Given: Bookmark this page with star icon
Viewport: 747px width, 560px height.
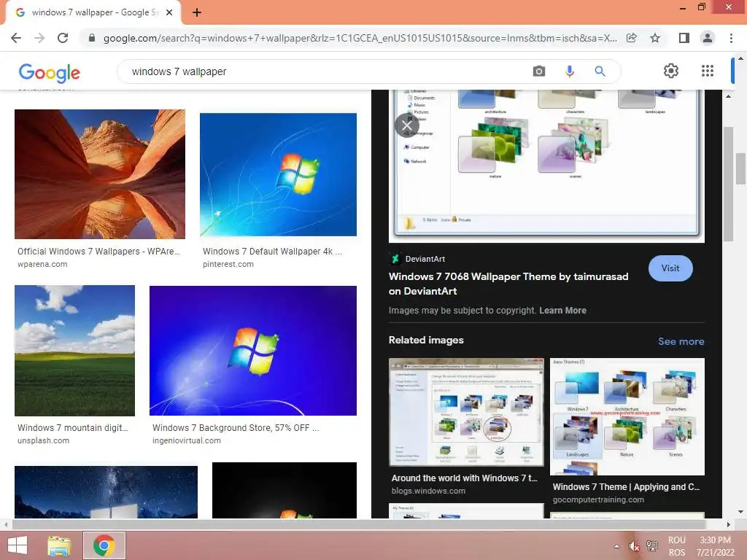Looking at the screenshot, I should (x=655, y=38).
